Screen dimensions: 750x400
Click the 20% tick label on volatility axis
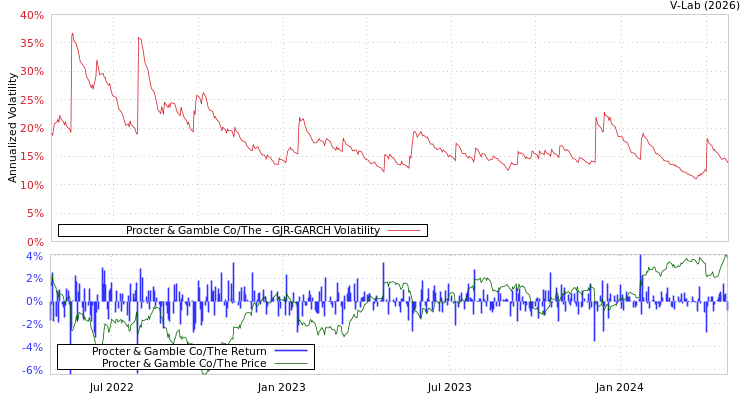coord(31,128)
